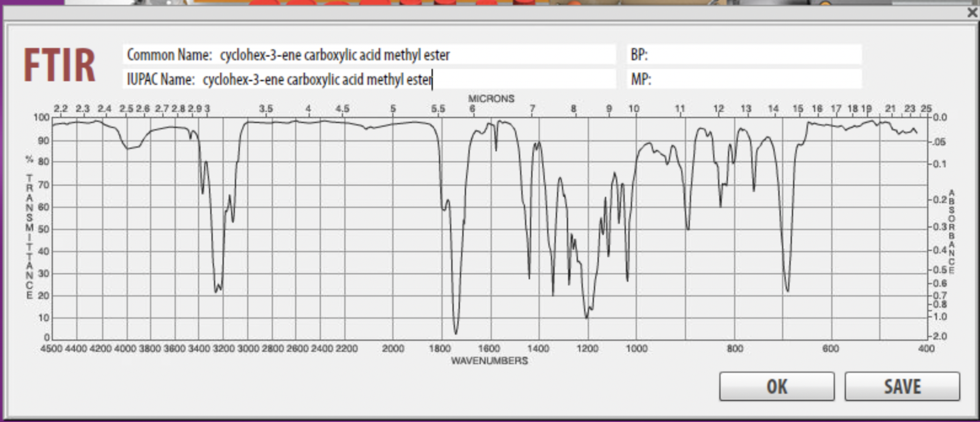
Task: Click the Common Name input field
Action: point(369,55)
